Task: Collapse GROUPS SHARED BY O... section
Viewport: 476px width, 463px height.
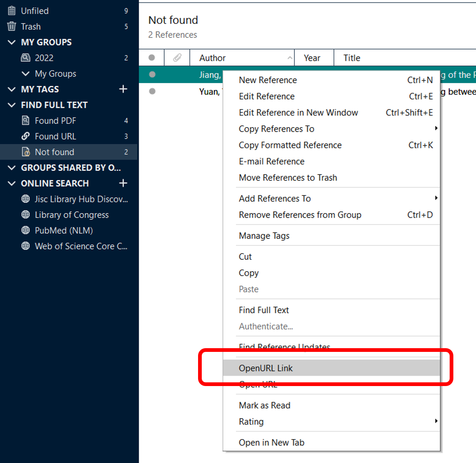Action: (12, 168)
